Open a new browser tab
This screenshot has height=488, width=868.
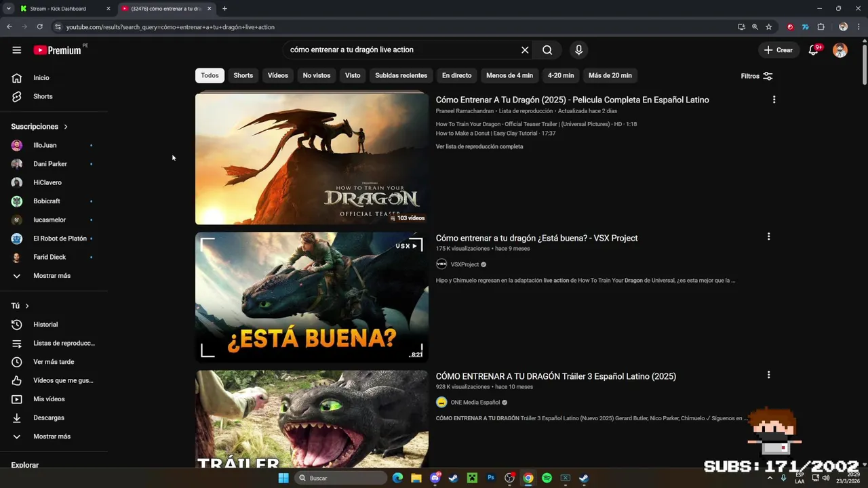(224, 9)
